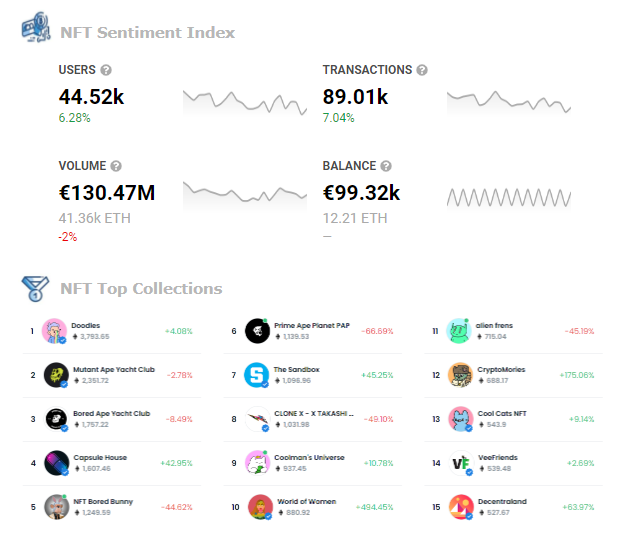Open the alien frens collection avatar

[x=458, y=331]
